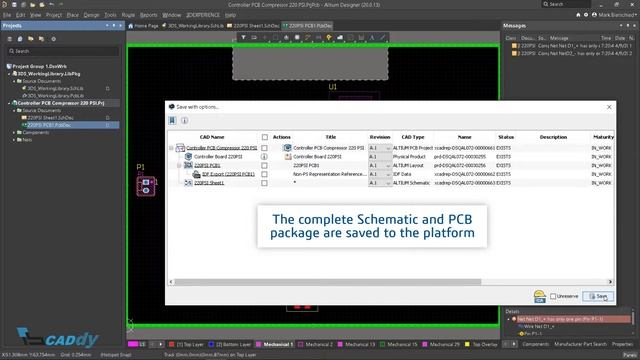Check the header checkbox next to Actions
The height and width of the screenshot is (360, 640).
[264, 137]
